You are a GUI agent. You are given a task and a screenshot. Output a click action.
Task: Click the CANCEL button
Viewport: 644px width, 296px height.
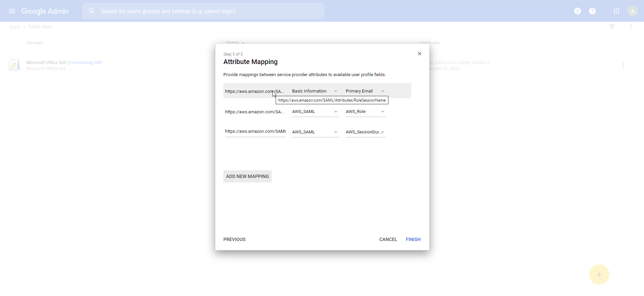(388, 239)
